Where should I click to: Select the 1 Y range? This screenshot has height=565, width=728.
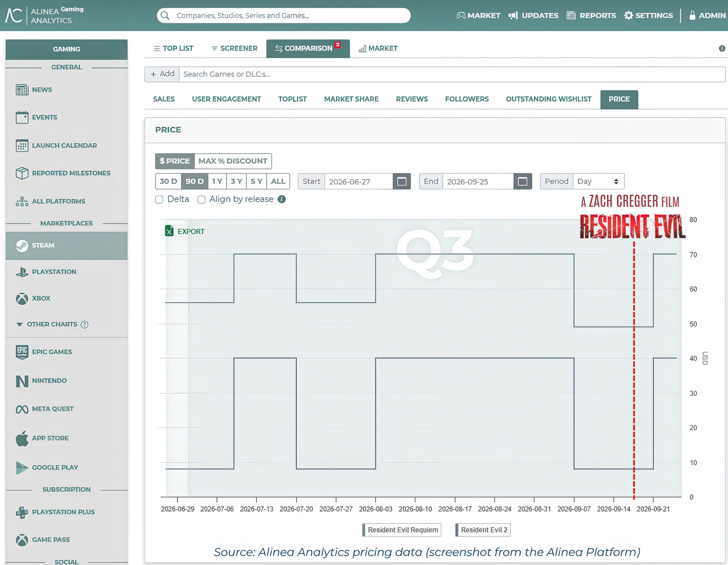pyautogui.click(x=217, y=182)
